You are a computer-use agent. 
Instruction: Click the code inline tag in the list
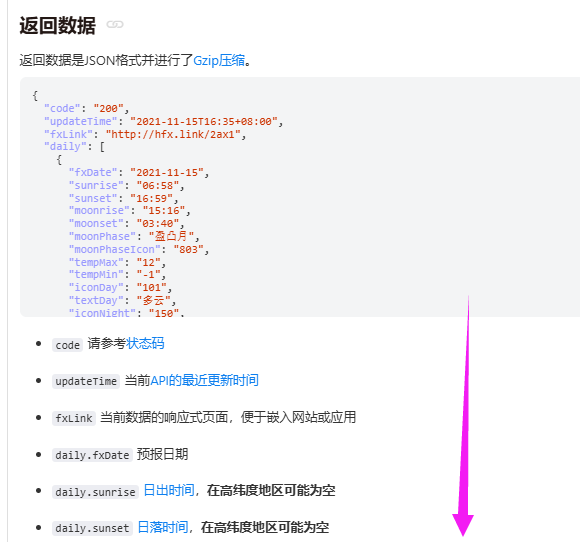67,345
